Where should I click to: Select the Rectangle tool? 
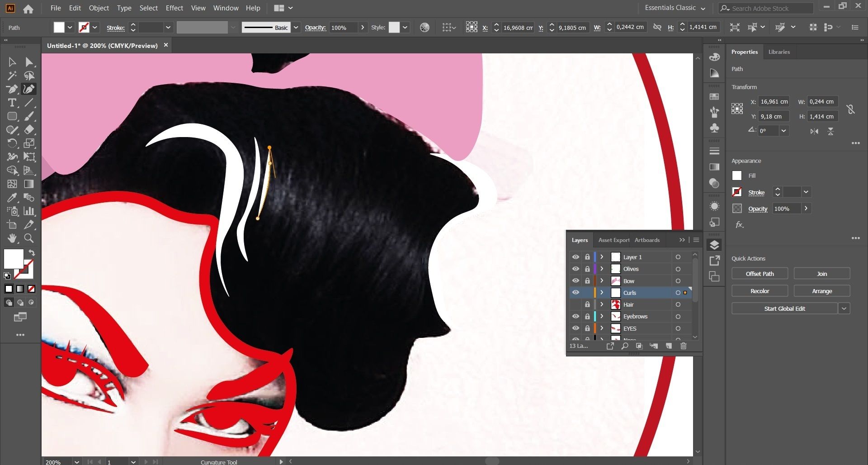tap(12, 116)
